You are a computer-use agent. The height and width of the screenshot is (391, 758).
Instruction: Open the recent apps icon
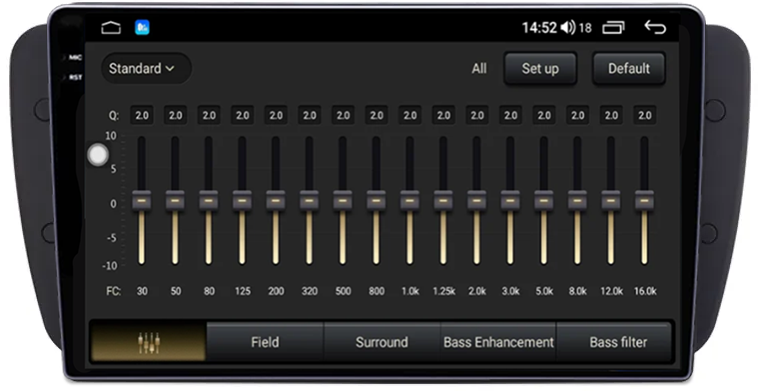tap(613, 28)
